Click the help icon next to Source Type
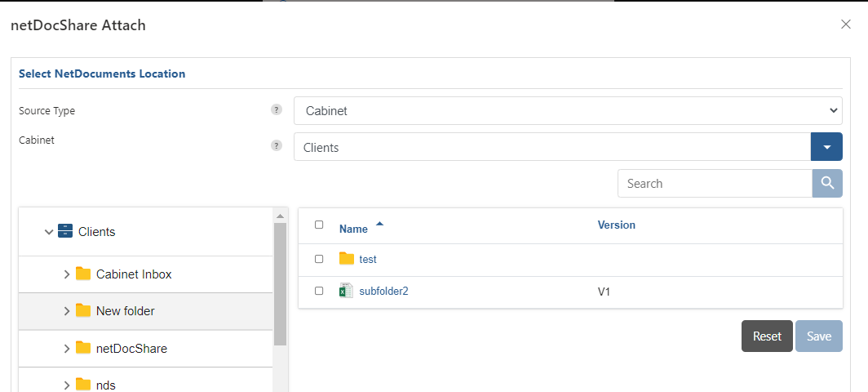This screenshot has height=392, width=868. (x=277, y=109)
